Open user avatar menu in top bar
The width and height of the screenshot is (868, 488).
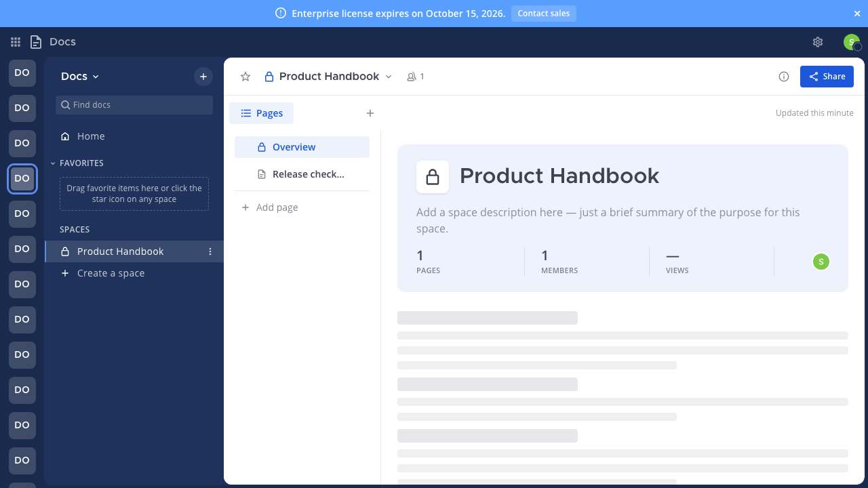[x=852, y=42]
